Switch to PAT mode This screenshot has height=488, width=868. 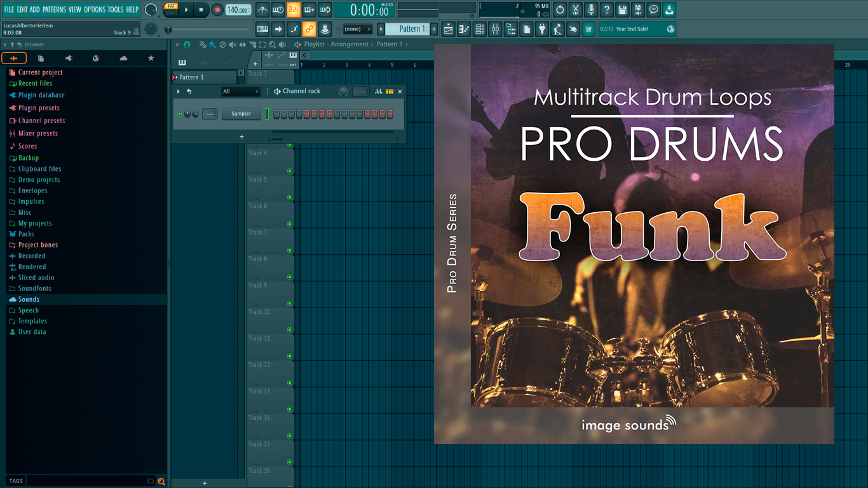point(171,6)
